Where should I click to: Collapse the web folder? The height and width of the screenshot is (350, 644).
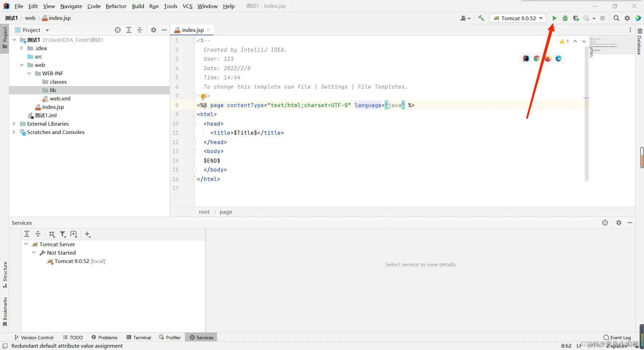pyautogui.click(x=21, y=65)
